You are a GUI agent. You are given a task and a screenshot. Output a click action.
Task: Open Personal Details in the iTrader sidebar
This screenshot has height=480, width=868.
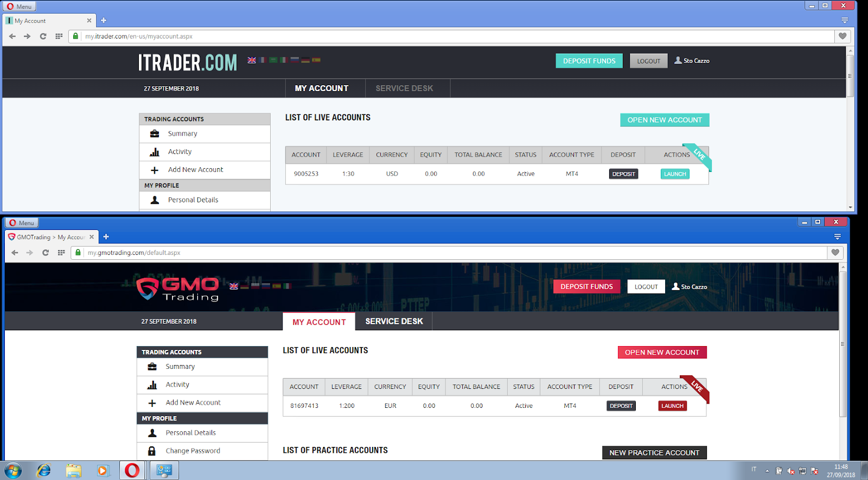[x=205, y=200]
